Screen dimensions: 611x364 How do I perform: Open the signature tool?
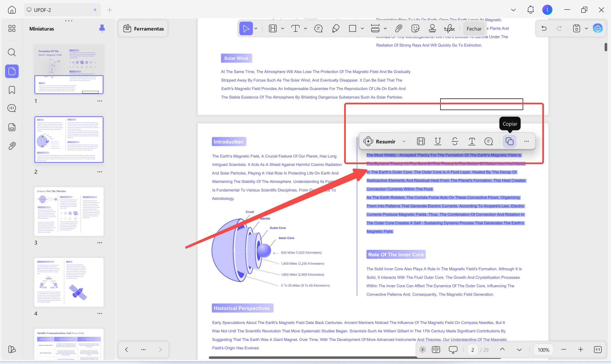(x=449, y=29)
